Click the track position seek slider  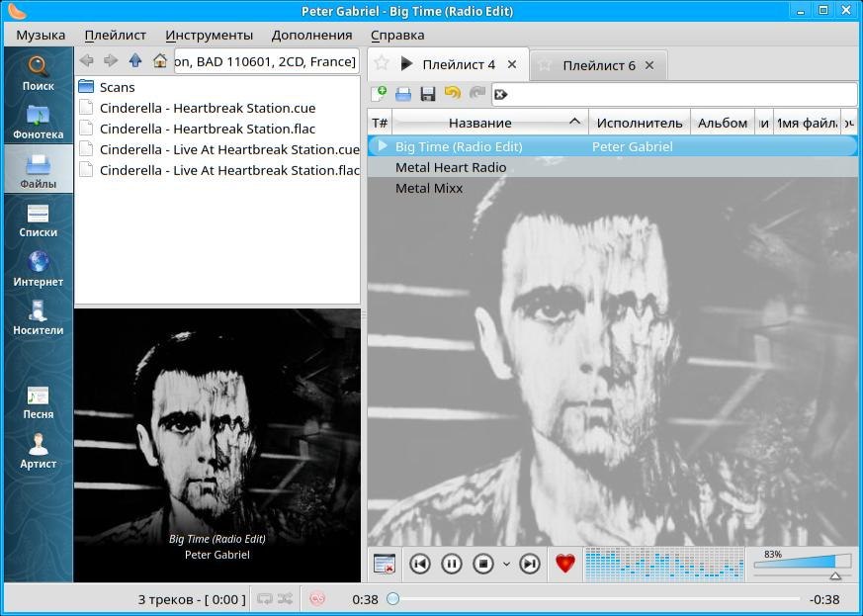tap(594, 599)
